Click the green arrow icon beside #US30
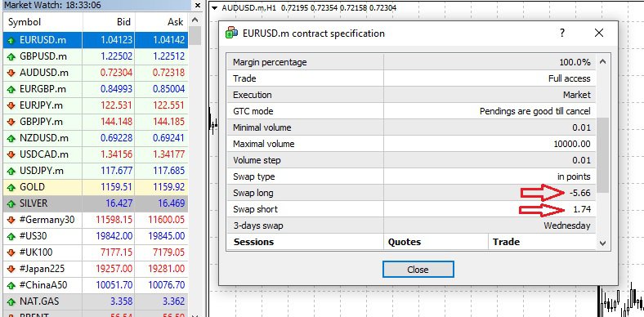The width and height of the screenshot is (644, 317). pos(11,236)
